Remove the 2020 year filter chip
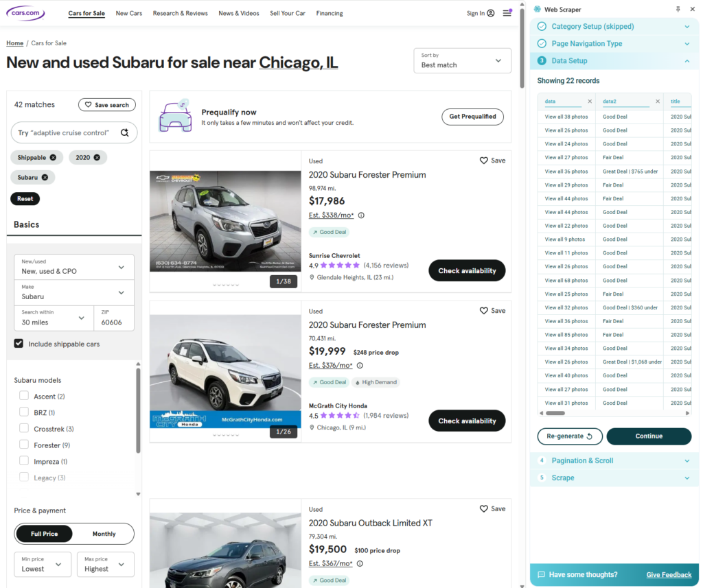Viewport: 703px width, 588px height. 97,158
